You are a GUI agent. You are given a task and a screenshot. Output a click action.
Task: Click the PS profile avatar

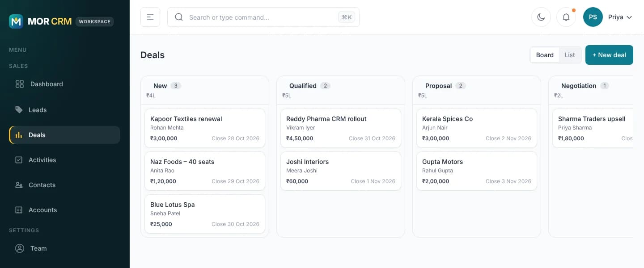coord(593,17)
